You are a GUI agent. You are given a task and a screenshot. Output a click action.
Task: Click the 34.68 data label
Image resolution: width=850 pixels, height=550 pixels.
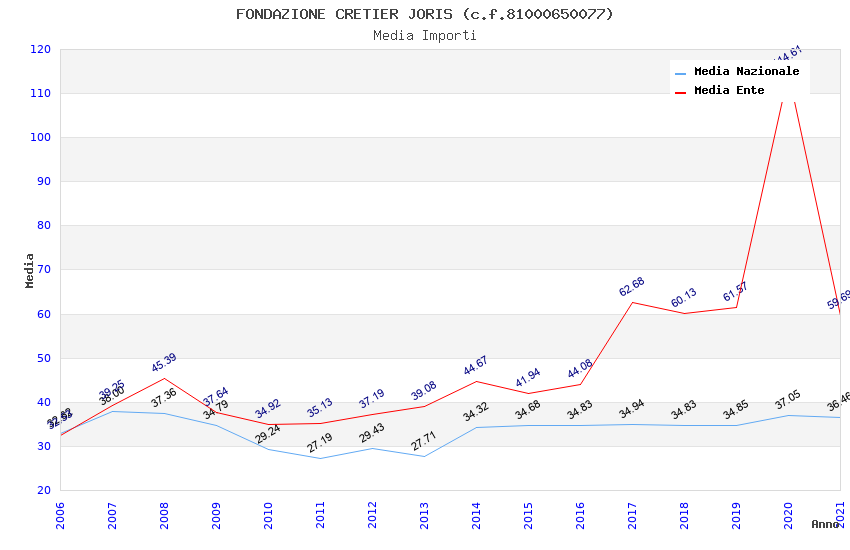[528, 410]
